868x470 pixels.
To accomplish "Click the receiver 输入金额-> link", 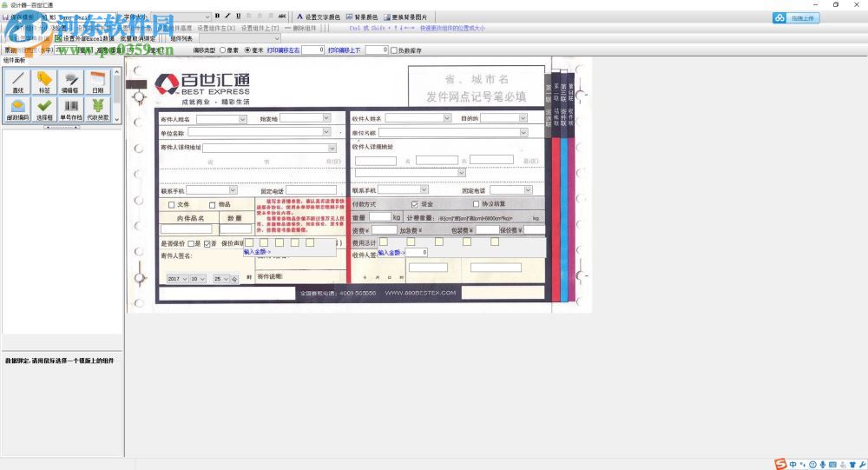I will tap(391, 252).
